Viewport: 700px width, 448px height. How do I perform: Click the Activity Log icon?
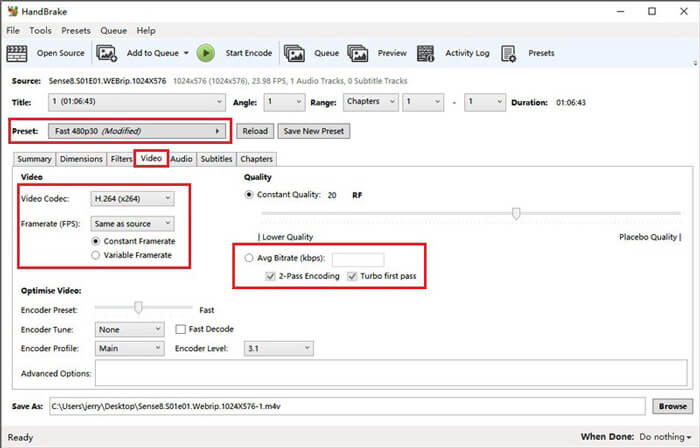pyautogui.click(x=425, y=54)
